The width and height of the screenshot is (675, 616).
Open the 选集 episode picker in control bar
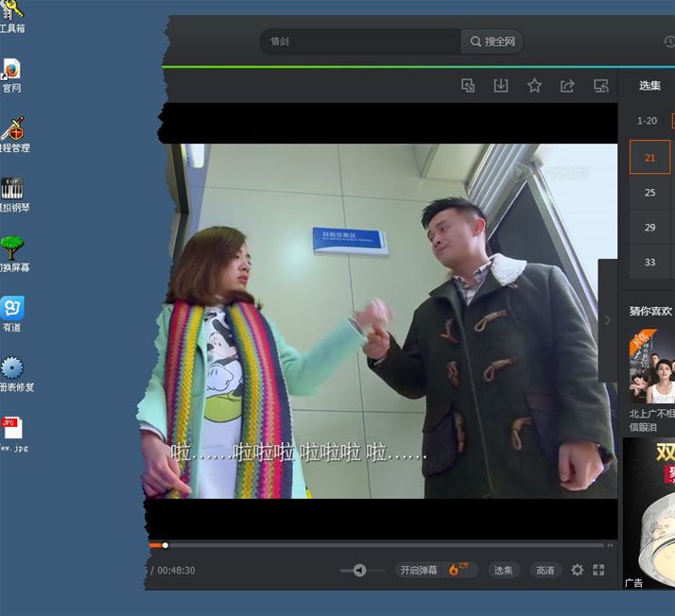click(503, 570)
